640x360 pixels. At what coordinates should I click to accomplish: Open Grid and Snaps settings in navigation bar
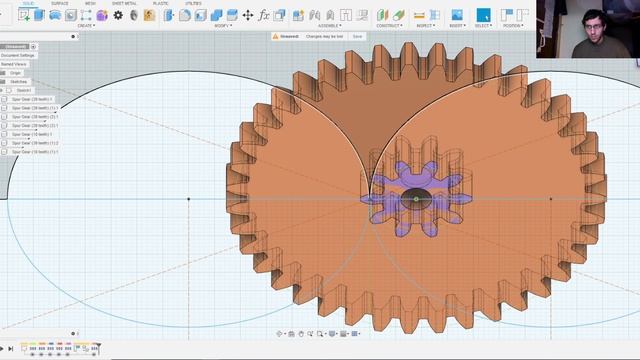[x=344, y=334]
